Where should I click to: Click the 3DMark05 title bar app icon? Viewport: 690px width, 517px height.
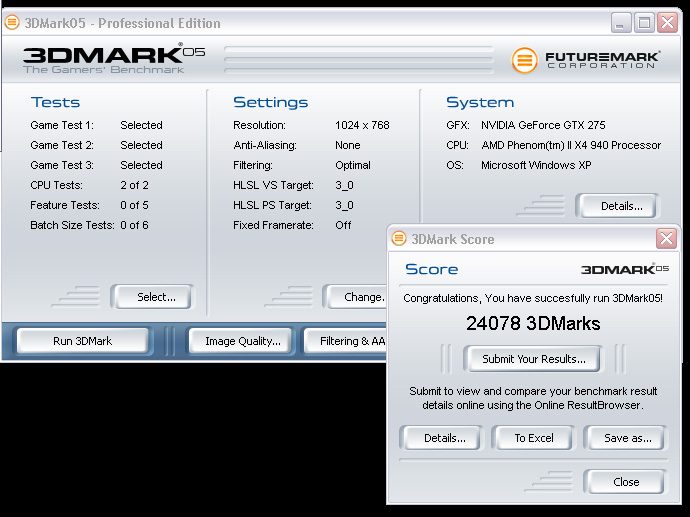(x=12, y=22)
